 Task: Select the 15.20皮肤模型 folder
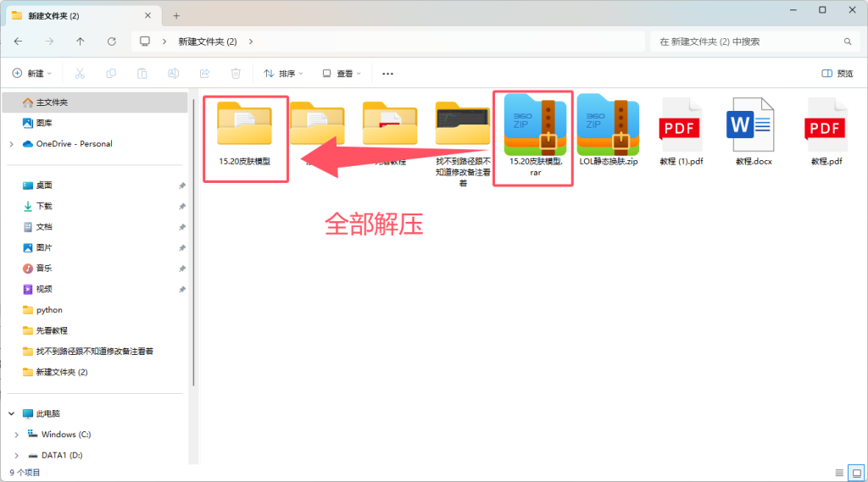(245, 135)
